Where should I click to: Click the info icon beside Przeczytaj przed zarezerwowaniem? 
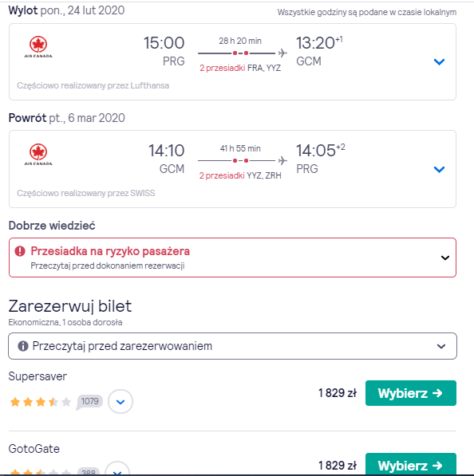click(x=23, y=346)
